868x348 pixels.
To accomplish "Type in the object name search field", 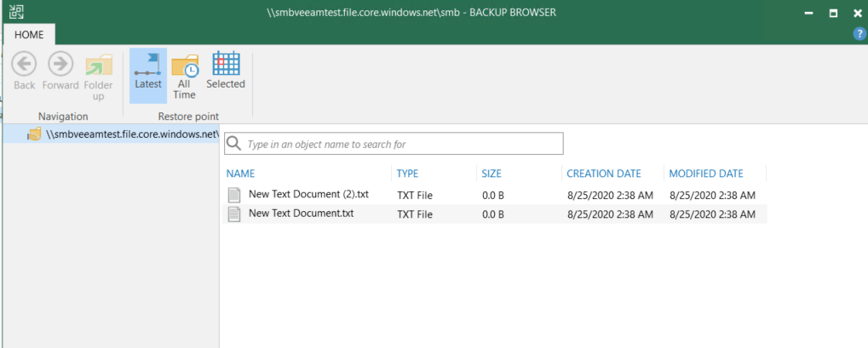I will coord(400,144).
